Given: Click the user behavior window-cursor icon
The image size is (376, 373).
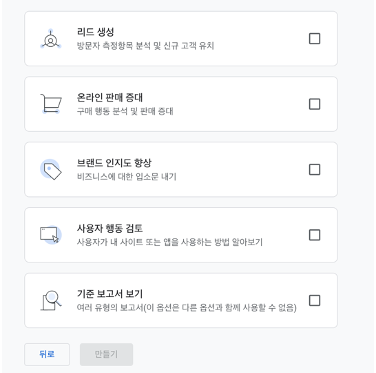Looking at the screenshot, I should pos(50,235).
